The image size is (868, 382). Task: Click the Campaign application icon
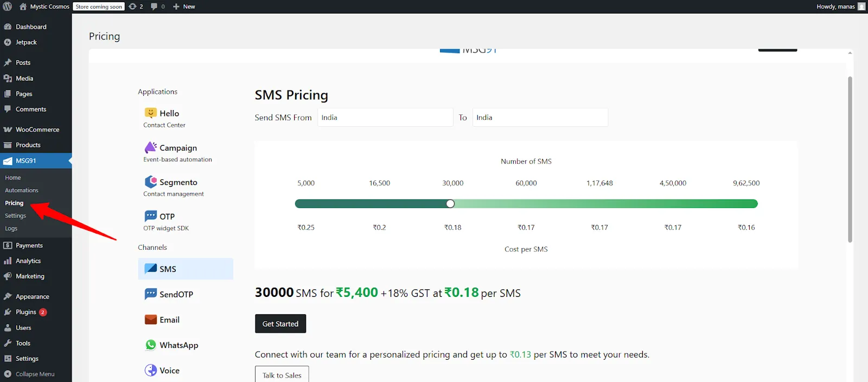[x=151, y=147]
